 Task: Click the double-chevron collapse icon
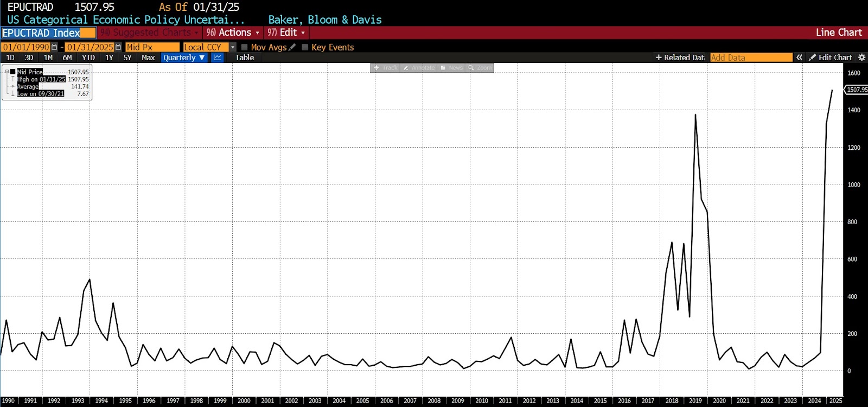[799, 58]
